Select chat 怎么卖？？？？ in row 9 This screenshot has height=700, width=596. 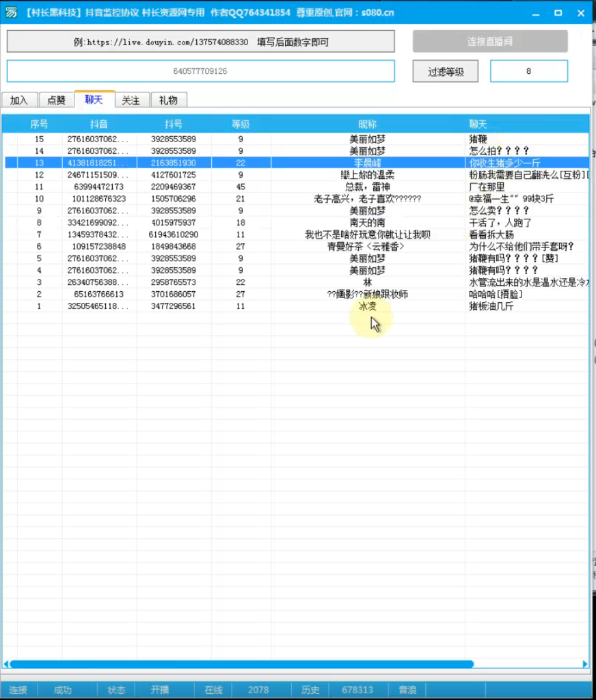tap(499, 211)
